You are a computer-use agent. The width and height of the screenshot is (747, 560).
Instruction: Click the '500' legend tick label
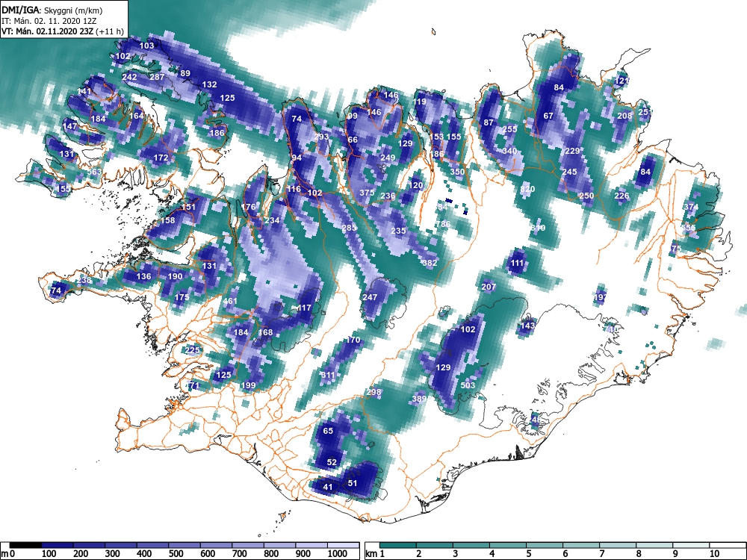(176, 554)
